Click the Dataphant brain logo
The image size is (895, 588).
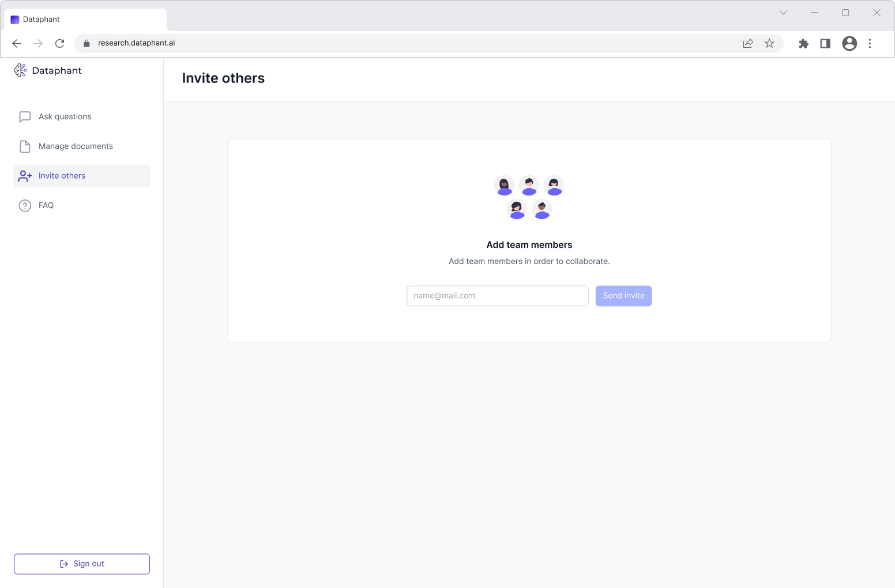(x=21, y=70)
